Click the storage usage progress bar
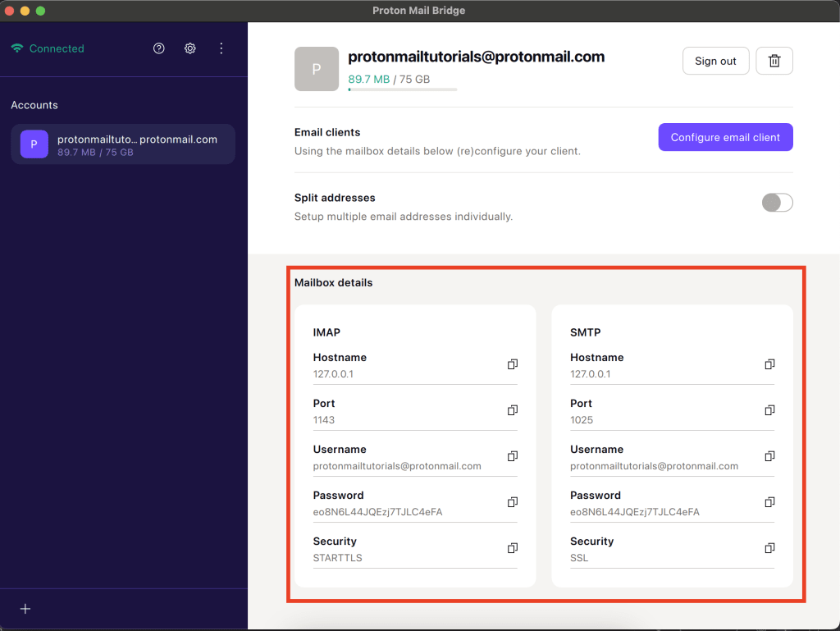The image size is (840, 631). [x=402, y=89]
